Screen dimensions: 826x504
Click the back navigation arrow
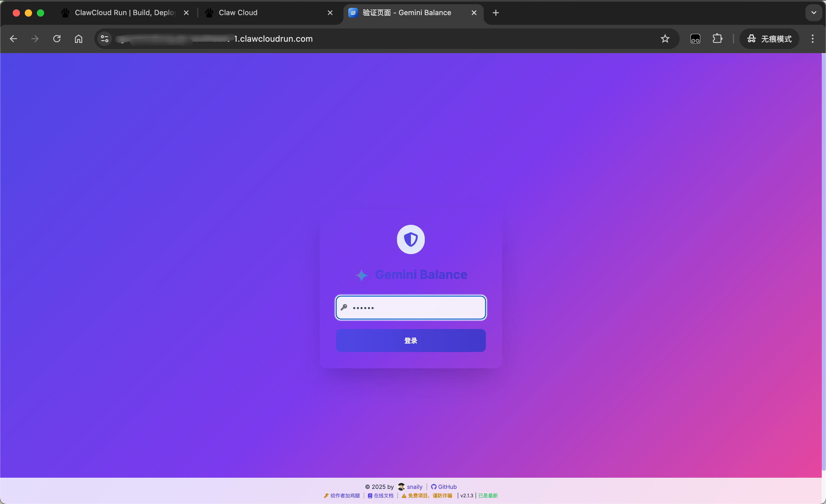13,39
